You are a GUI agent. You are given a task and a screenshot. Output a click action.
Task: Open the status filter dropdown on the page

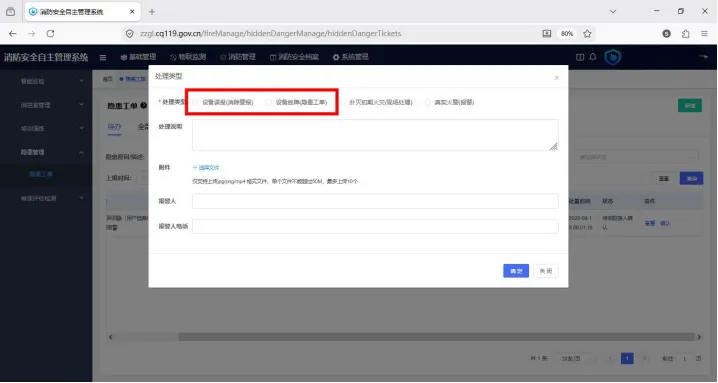tap(636, 157)
